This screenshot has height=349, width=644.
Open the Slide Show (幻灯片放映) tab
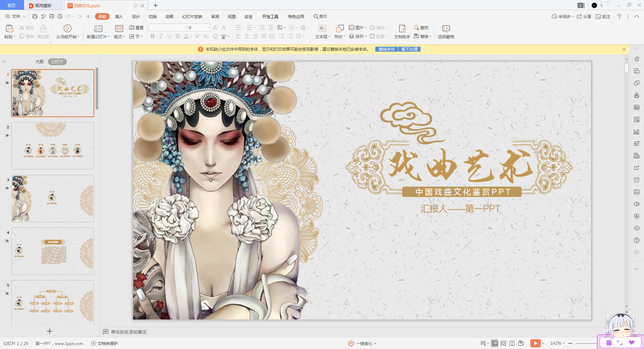(x=192, y=16)
